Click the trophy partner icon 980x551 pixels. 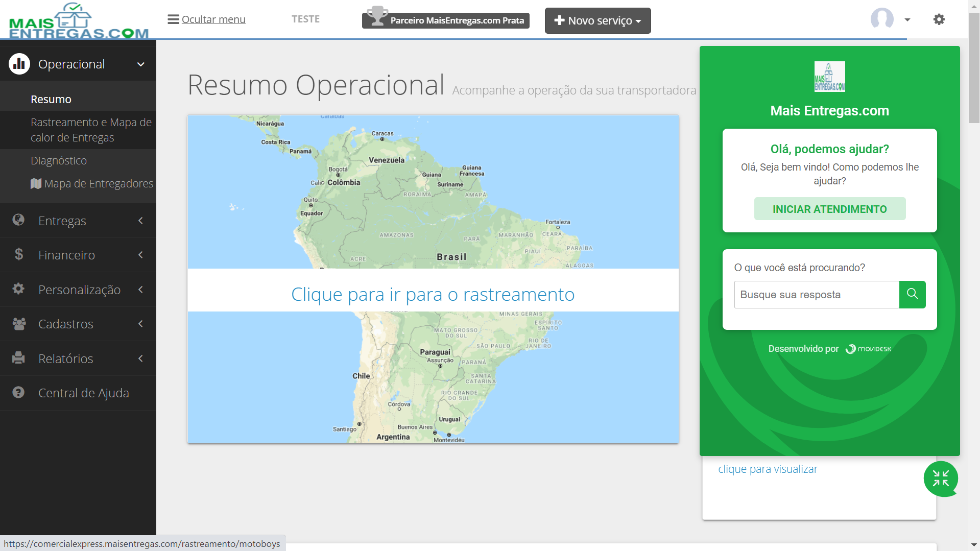pyautogui.click(x=377, y=15)
